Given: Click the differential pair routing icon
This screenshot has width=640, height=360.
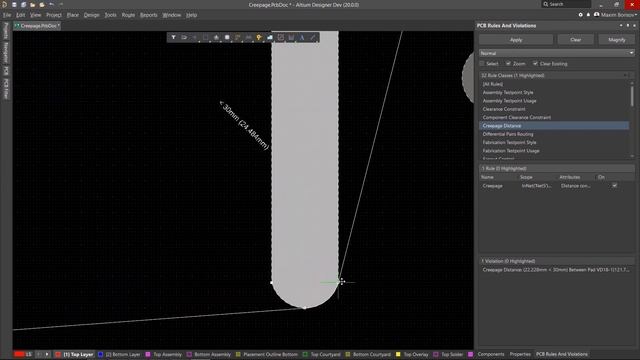Looking at the screenshot, I should (x=248, y=38).
